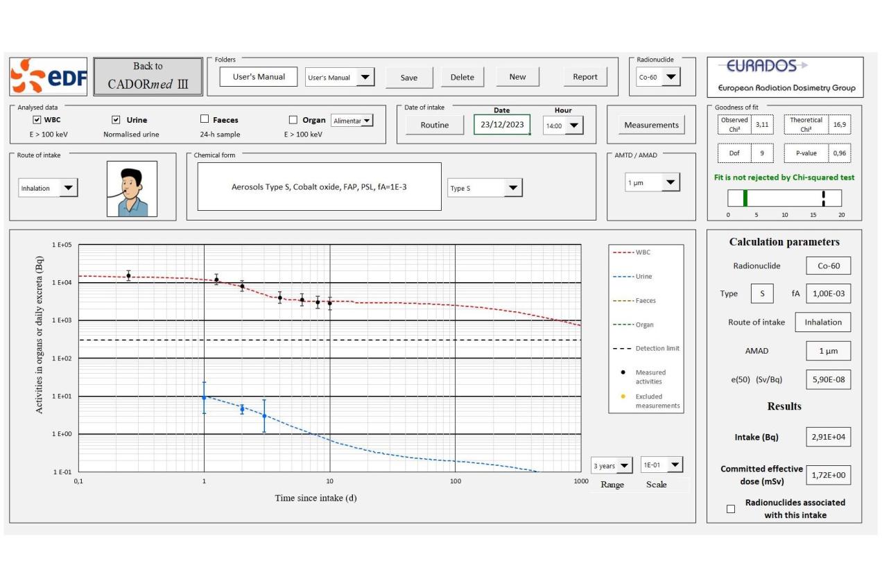Tick the Organ data checkbox
This screenshot has width=882, height=588.
(293, 120)
